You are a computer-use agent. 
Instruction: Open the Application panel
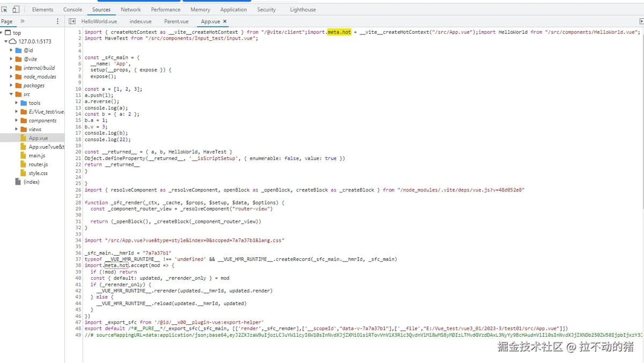point(233,9)
